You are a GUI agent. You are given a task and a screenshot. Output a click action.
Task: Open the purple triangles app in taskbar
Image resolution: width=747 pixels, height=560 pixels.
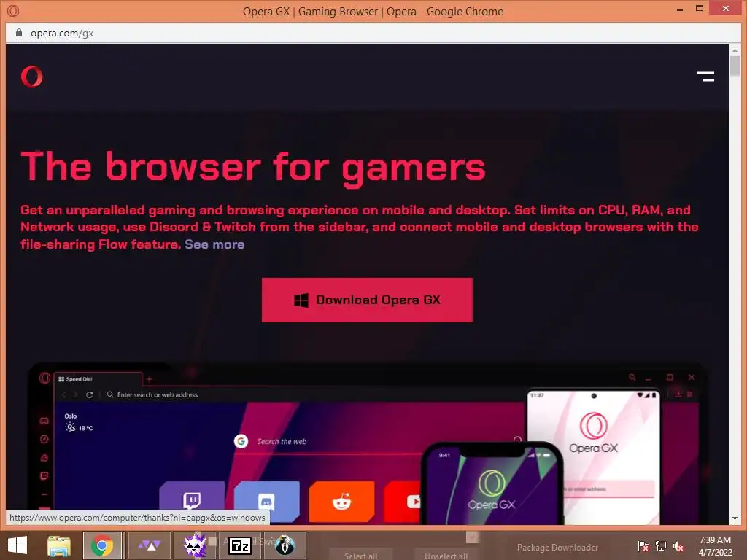click(149, 545)
